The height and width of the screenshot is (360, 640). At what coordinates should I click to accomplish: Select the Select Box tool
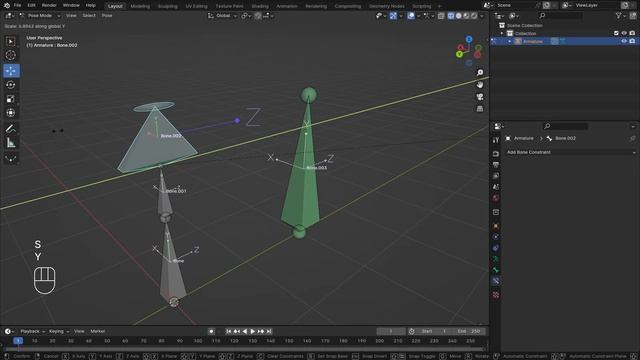(x=11, y=41)
